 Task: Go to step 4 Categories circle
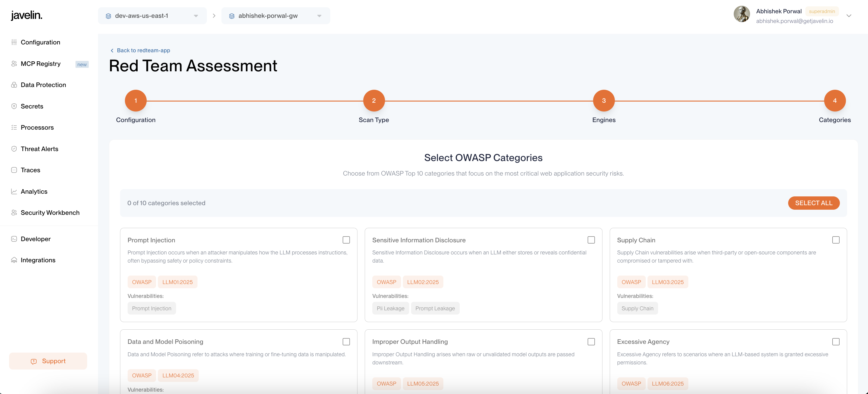tap(835, 100)
